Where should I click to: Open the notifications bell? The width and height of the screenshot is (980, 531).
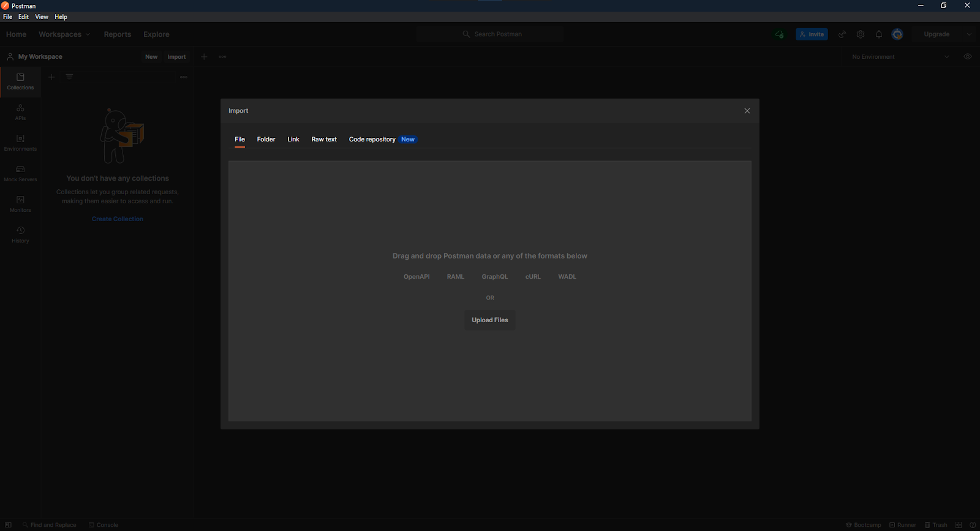(x=879, y=34)
